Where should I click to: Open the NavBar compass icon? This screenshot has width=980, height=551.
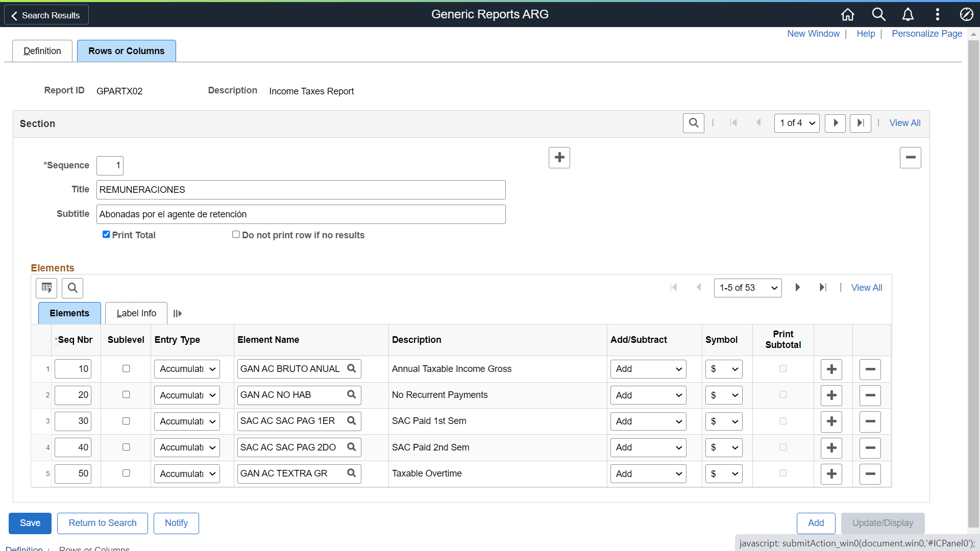(967, 14)
